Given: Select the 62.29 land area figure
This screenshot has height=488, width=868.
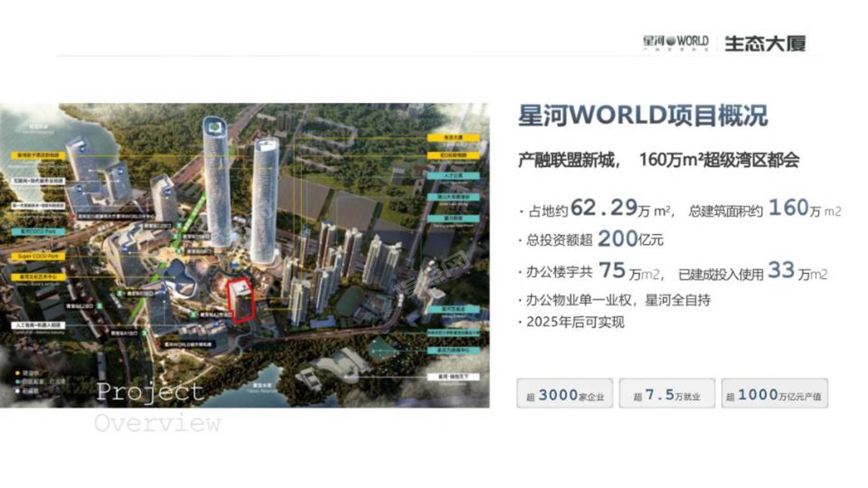Looking at the screenshot, I should tap(604, 207).
